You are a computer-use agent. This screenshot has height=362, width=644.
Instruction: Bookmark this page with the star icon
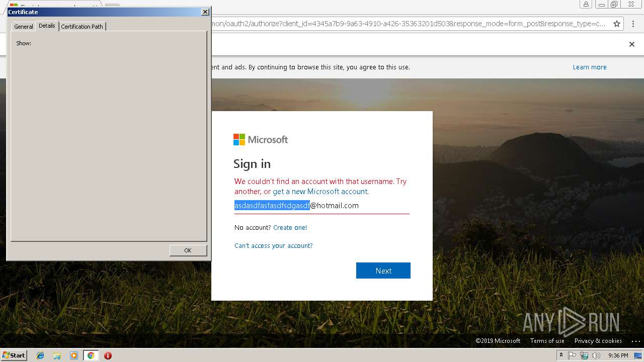click(x=617, y=24)
